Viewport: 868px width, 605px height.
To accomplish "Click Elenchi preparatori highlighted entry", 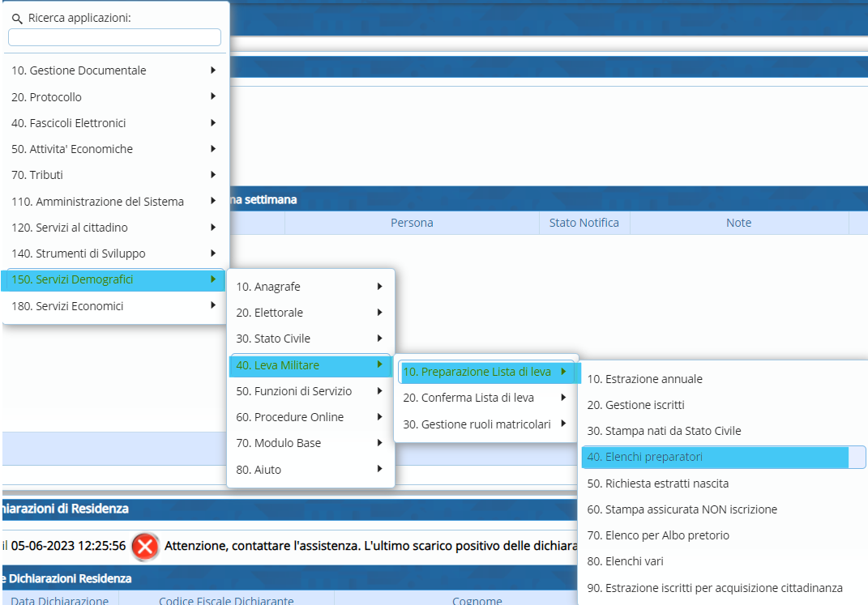I will point(644,457).
